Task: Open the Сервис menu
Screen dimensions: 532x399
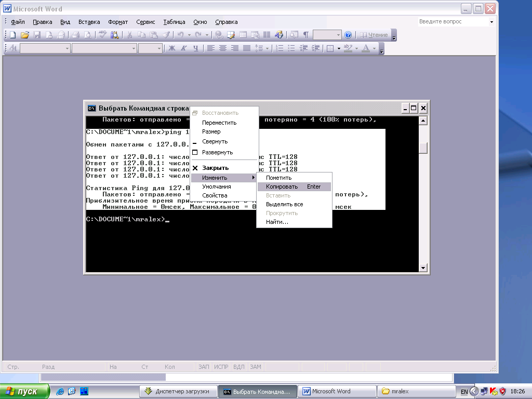Action: click(145, 22)
